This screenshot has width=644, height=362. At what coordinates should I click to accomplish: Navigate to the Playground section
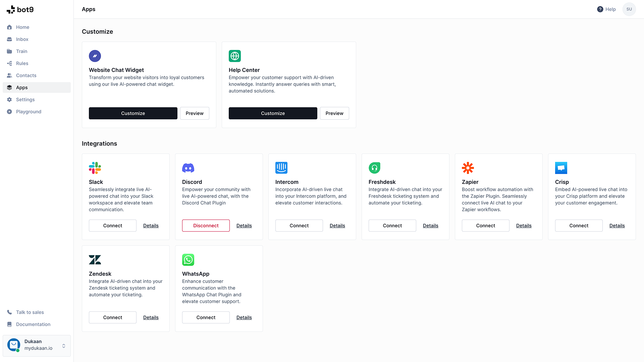point(28,111)
